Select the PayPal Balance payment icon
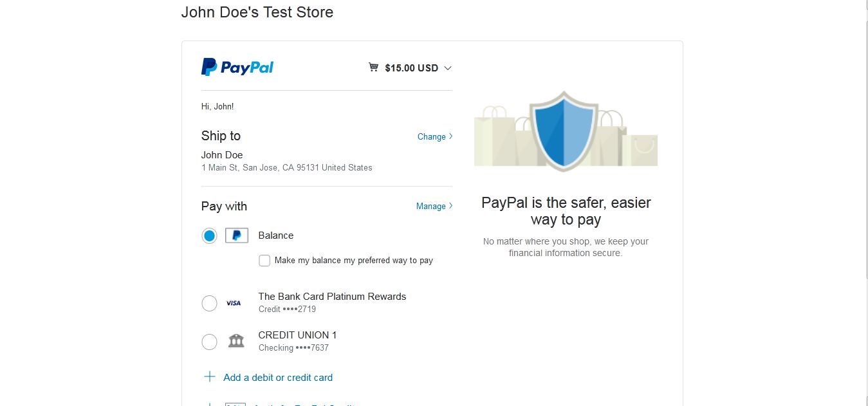Image resolution: width=868 pixels, height=406 pixels. point(236,235)
